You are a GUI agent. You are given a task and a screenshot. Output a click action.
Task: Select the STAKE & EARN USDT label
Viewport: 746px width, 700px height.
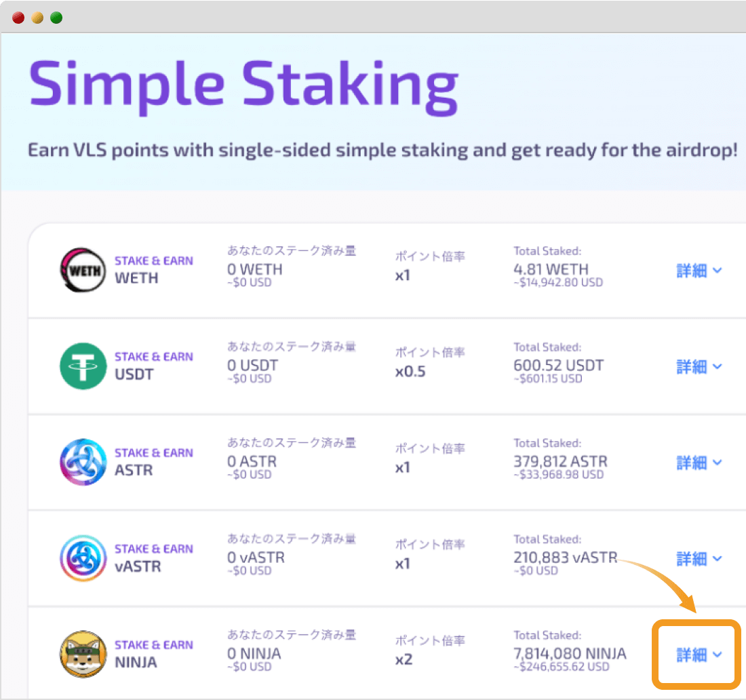click(153, 366)
